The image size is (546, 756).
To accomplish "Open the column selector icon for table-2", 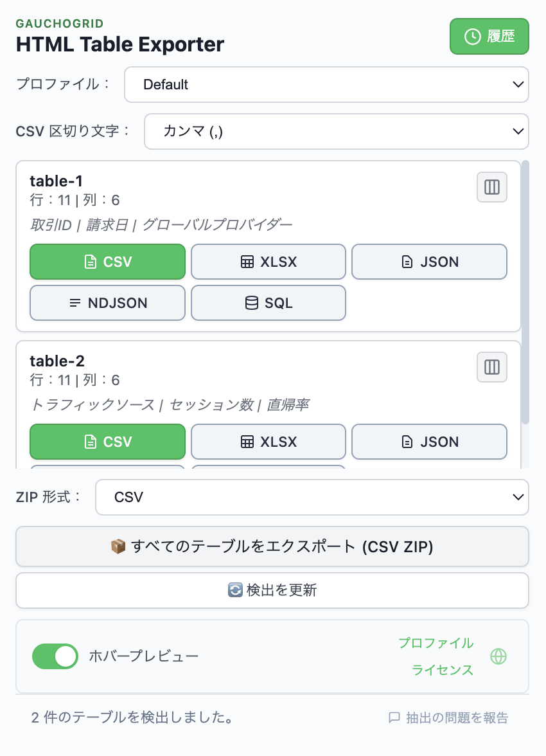I will coord(491,367).
